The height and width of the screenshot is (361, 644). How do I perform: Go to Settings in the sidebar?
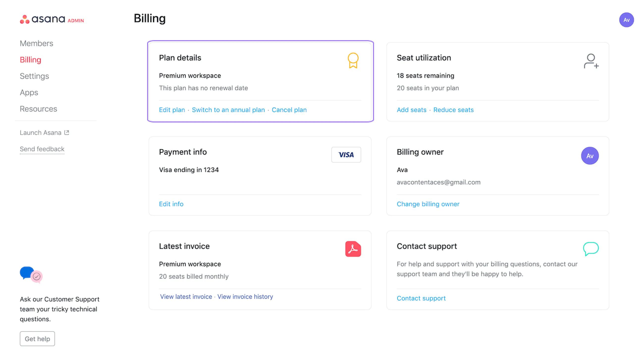[x=34, y=76]
